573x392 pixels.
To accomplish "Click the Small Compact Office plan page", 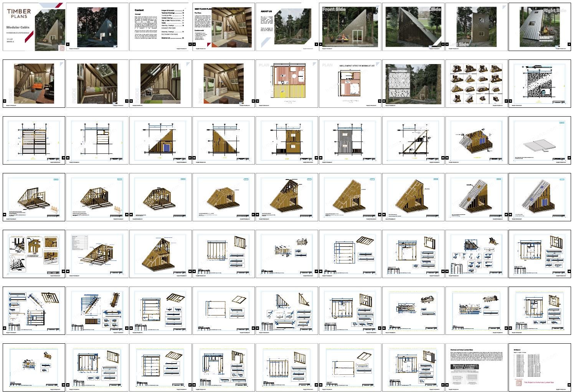I will click(x=350, y=84).
